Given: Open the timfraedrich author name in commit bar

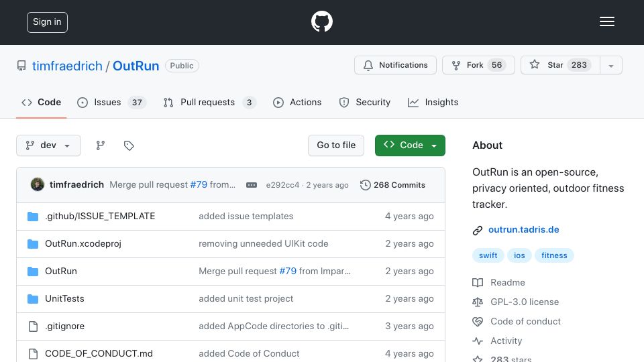Looking at the screenshot, I should point(76,185).
